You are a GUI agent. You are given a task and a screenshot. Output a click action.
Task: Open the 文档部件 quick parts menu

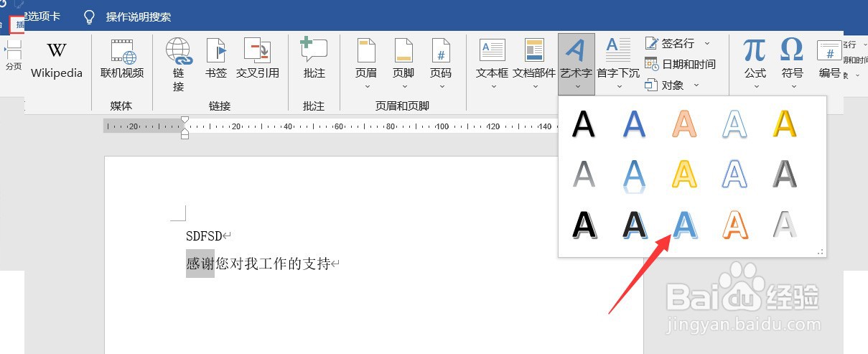click(x=534, y=65)
